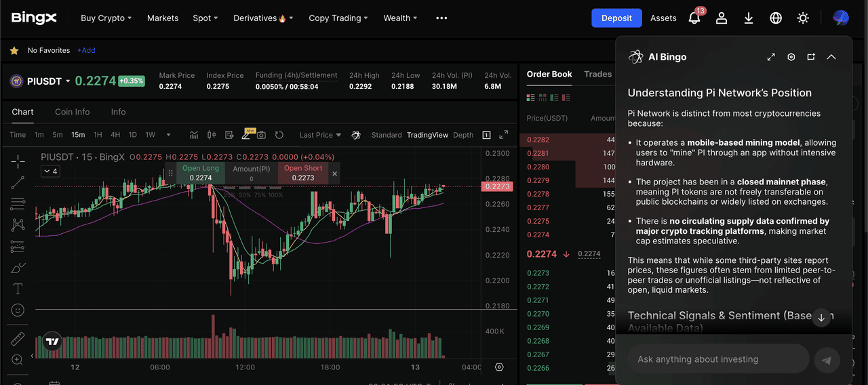Screen dimensions: 868x385
Task: Toggle the light/dark theme sun icon
Action: pyautogui.click(x=803, y=18)
